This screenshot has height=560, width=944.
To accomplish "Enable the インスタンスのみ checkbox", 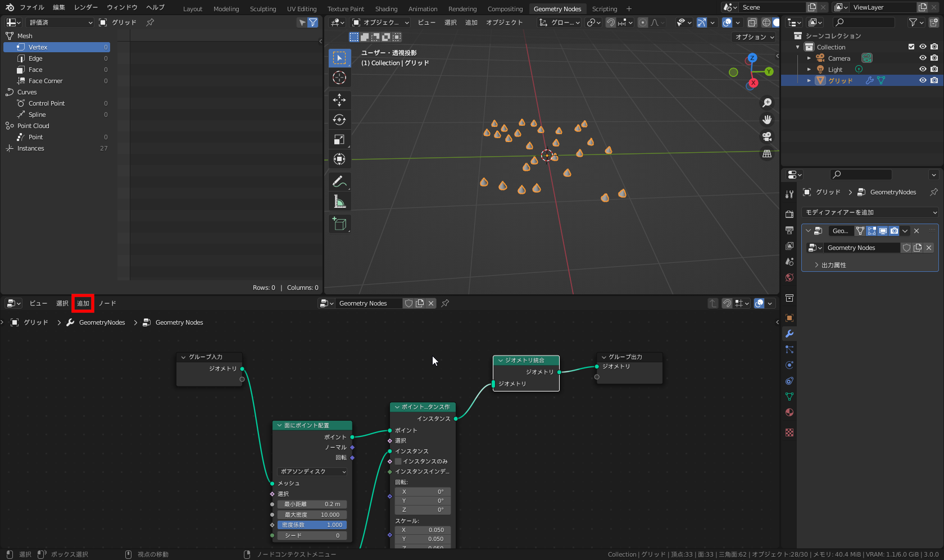I will pyautogui.click(x=398, y=461).
